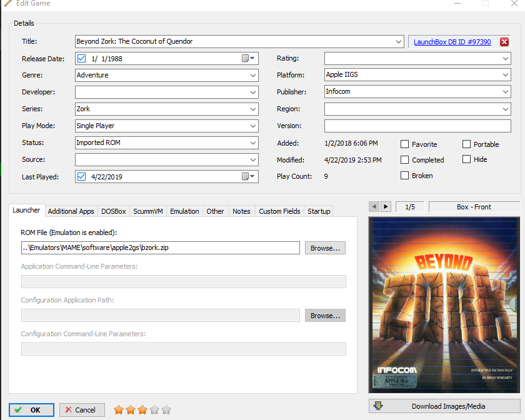Open the DOSBox tab

tap(114, 211)
